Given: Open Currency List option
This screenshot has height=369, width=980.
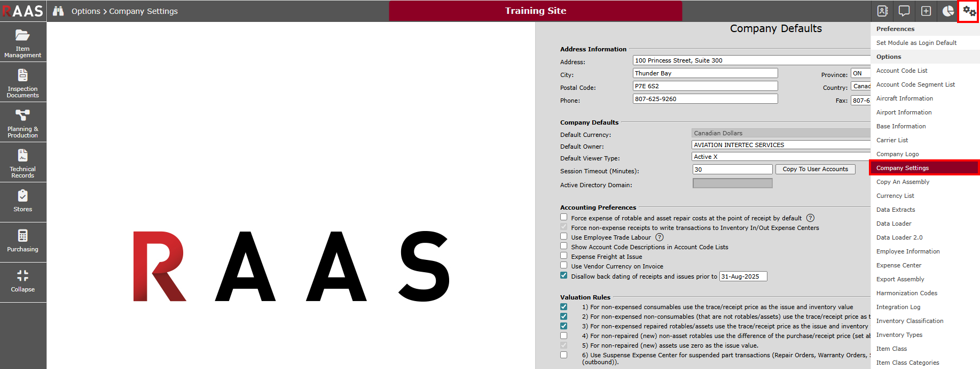Looking at the screenshot, I should (x=925, y=196).
